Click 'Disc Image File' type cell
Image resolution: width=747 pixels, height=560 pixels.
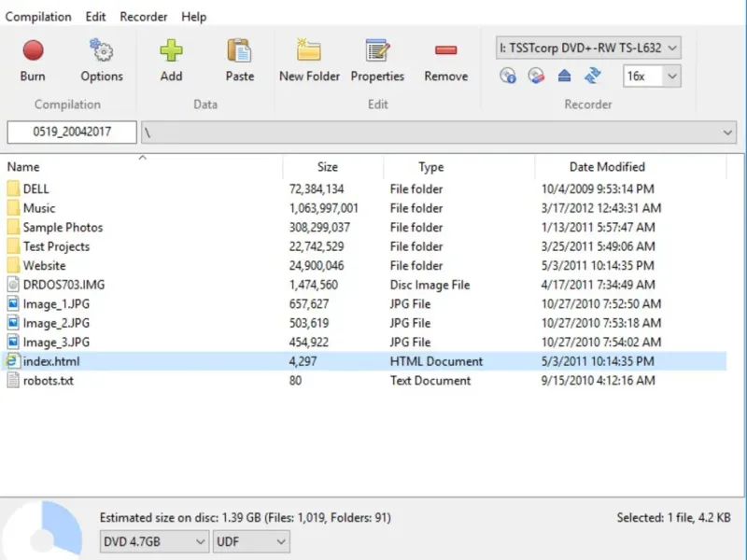(430, 285)
